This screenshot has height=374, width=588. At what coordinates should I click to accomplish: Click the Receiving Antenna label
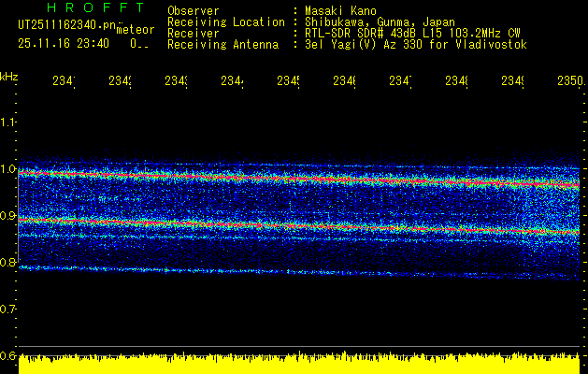pos(222,45)
